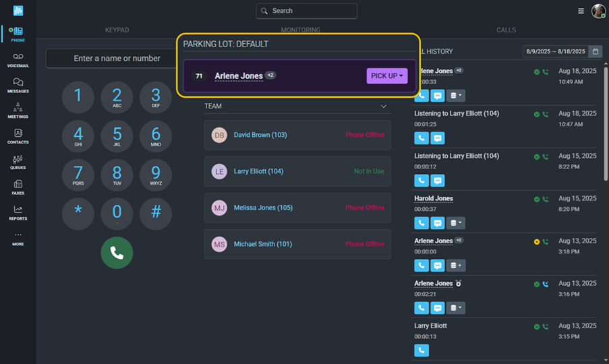Open Messages in the sidebar
Viewport: 609px width, 364px height.
tap(18, 86)
